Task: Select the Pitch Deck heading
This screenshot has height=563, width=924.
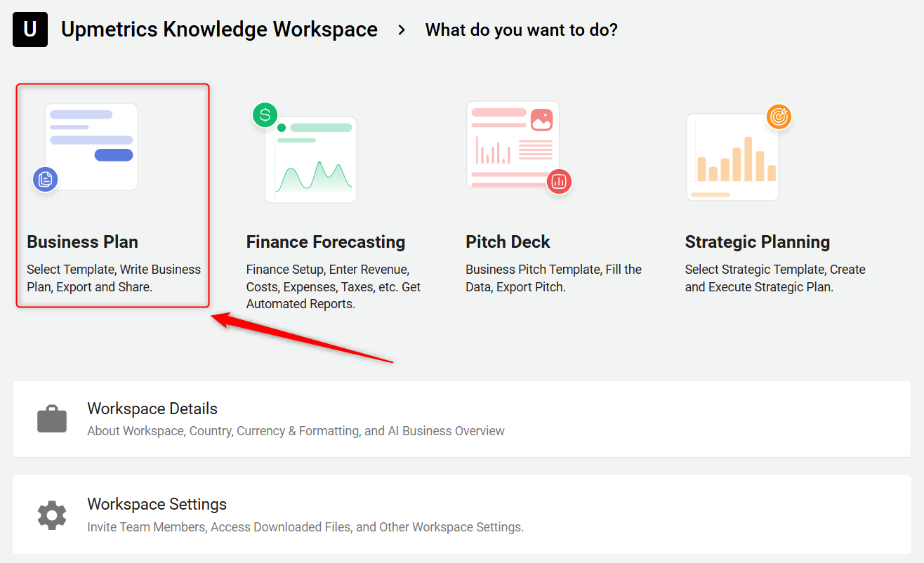Action: tap(508, 242)
